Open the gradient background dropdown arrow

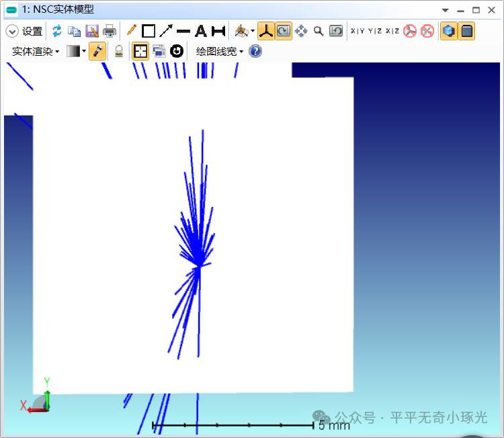tap(84, 51)
